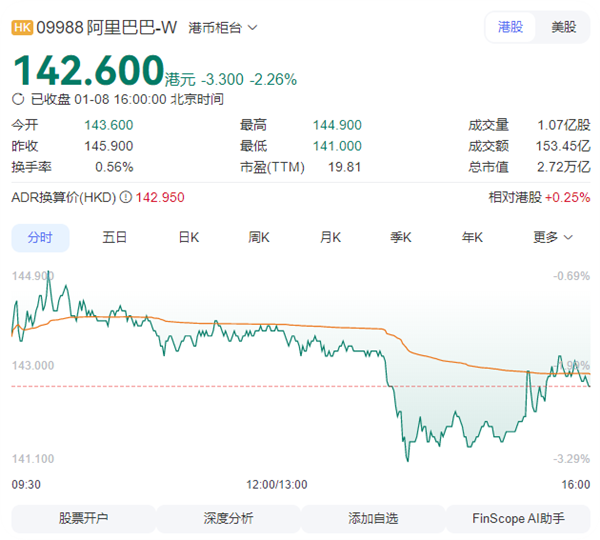
Task: Click the info icon next to ADR换算价(HKD)
Action: (126, 197)
